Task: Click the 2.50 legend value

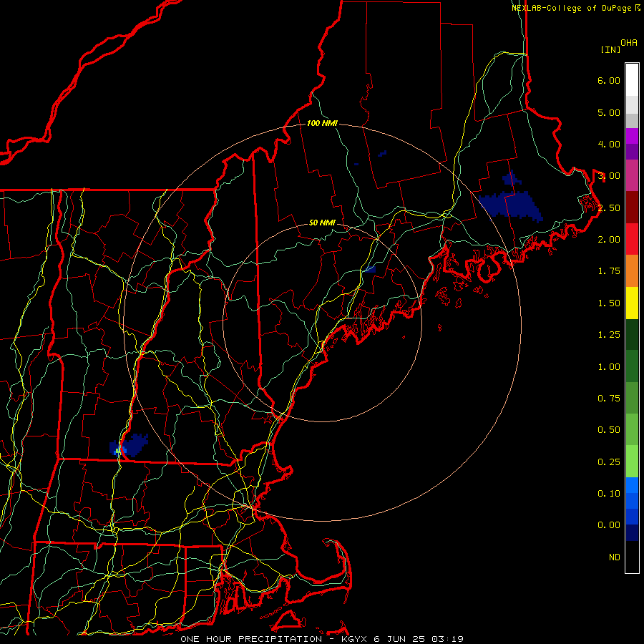Action: tap(609, 208)
